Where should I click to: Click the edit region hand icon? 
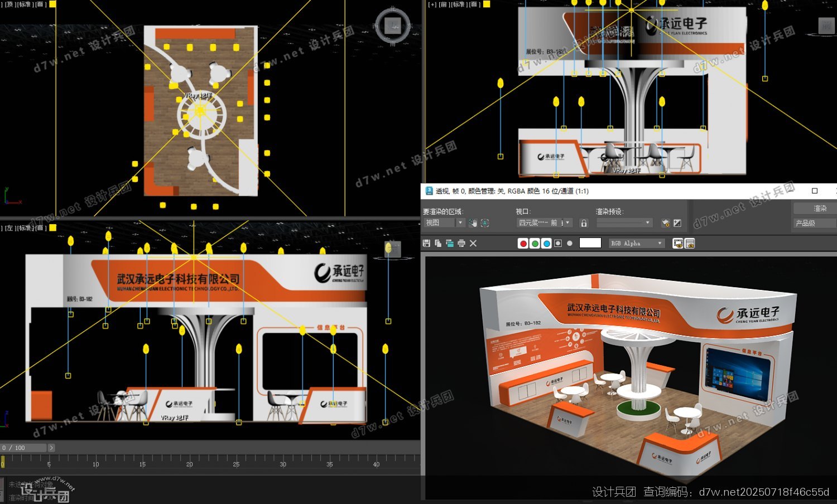click(473, 223)
